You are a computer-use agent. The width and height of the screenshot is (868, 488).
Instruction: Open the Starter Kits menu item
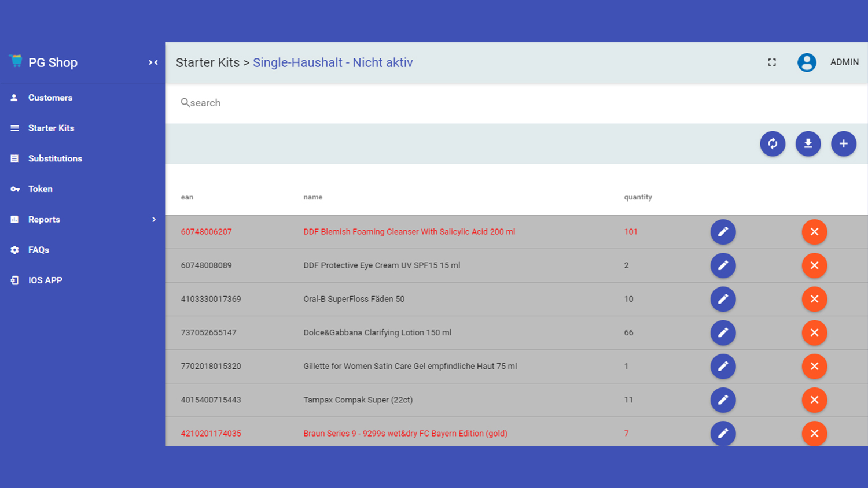(x=83, y=128)
